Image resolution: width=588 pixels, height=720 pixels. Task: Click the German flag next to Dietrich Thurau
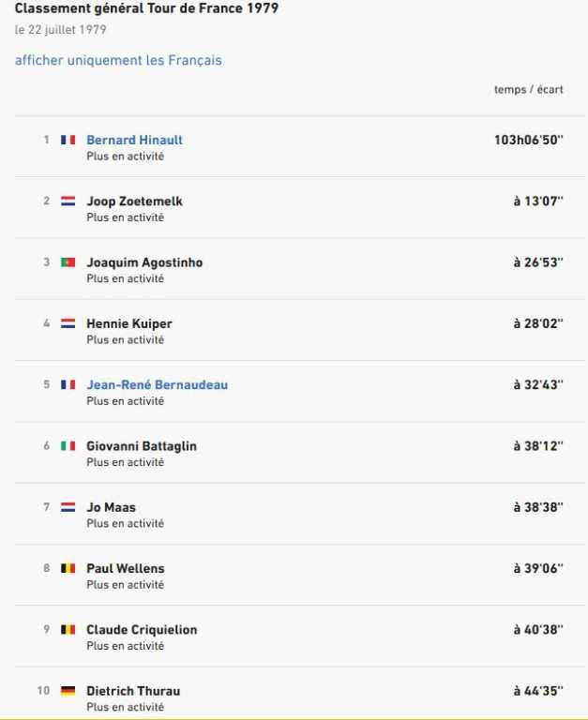[68, 691]
